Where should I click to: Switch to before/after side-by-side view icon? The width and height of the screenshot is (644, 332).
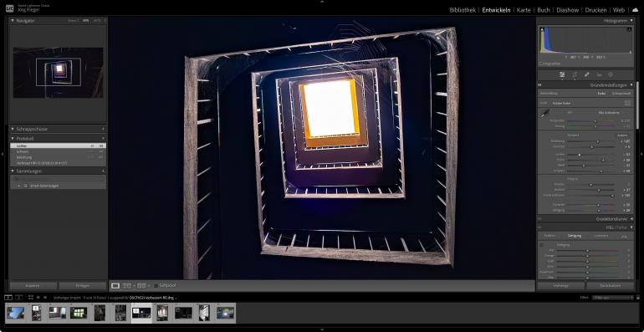pyautogui.click(x=127, y=285)
